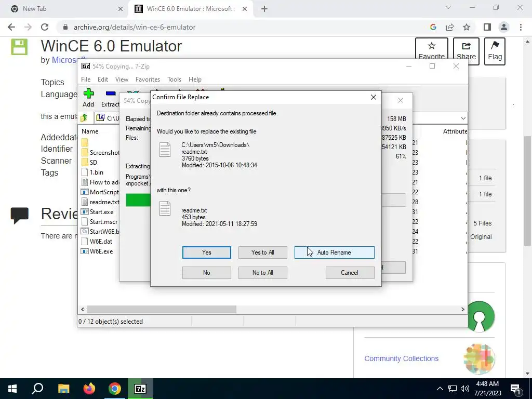The image size is (532, 399).
Task: Click Google icon in address bar
Action: coord(433,27)
